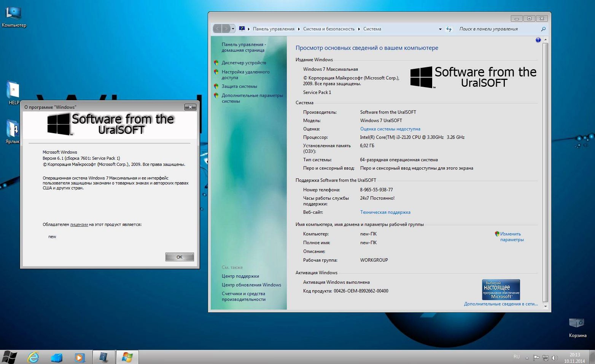This screenshot has height=364, width=595.
Task: Open the HELP desktop file icon
Action: click(x=13, y=93)
